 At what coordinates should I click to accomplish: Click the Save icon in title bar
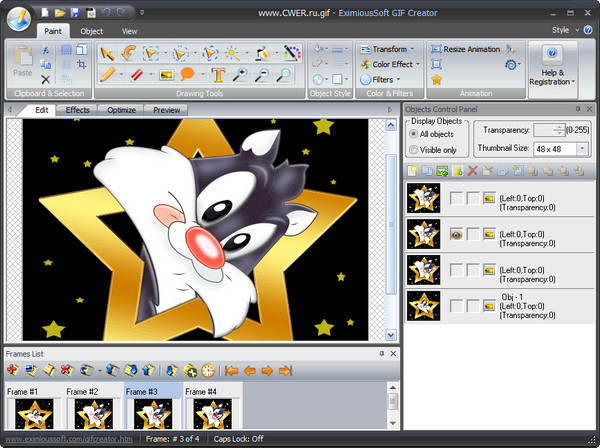76,13
